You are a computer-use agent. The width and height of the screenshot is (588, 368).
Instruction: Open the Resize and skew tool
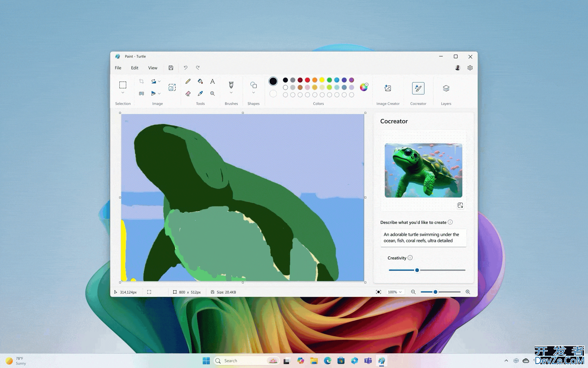pos(172,88)
